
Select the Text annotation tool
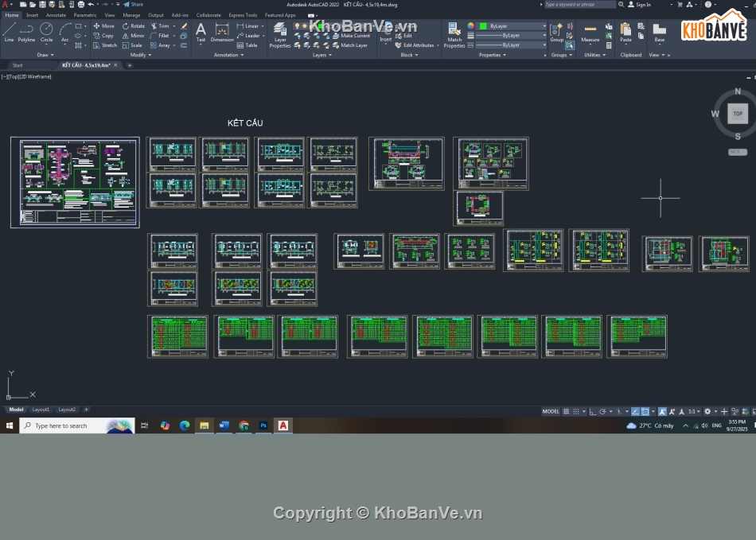tap(201, 32)
